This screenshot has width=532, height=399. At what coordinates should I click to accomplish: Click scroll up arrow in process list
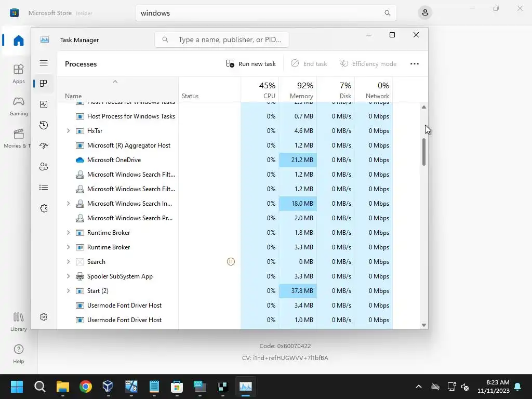(x=424, y=107)
